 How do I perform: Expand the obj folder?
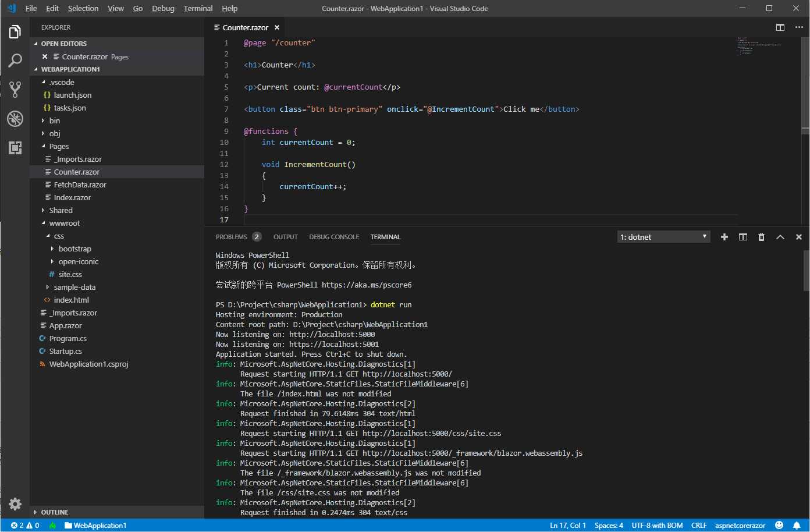tap(117, 133)
